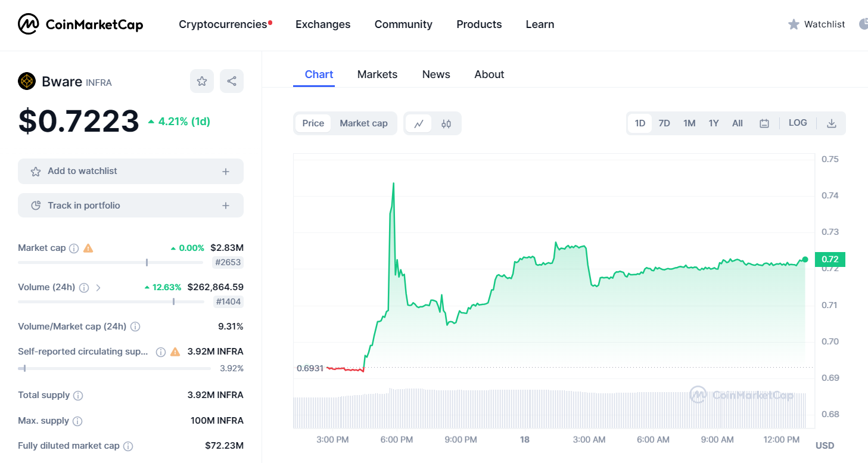Click the Bware coin logo
The image size is (868, 463).
[x=27, y=81]
